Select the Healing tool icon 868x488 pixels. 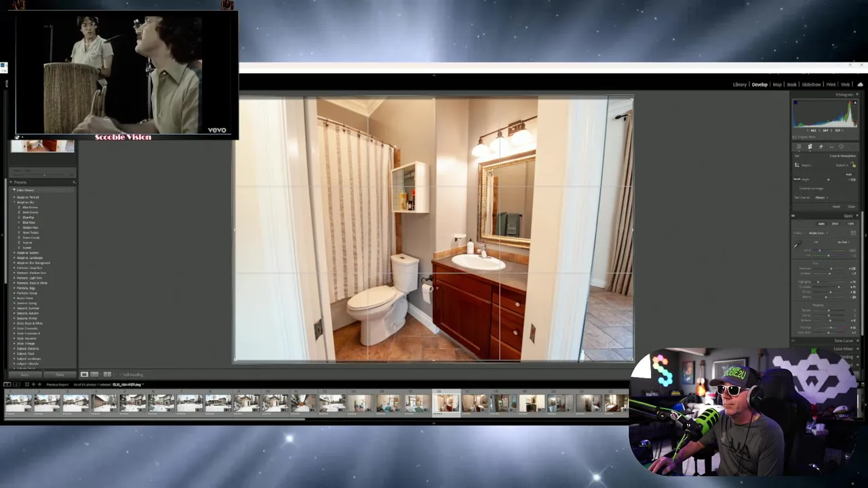[x=821, y=147]
